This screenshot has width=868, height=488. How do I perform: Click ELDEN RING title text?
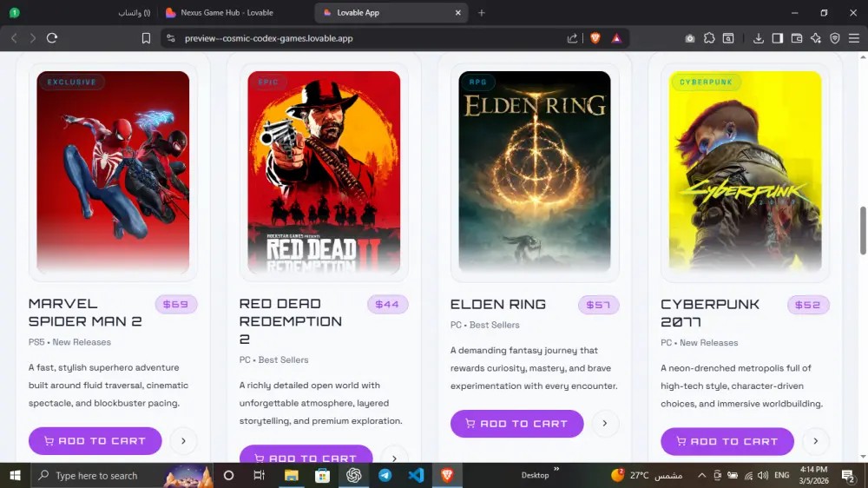(x=498, y=304)
